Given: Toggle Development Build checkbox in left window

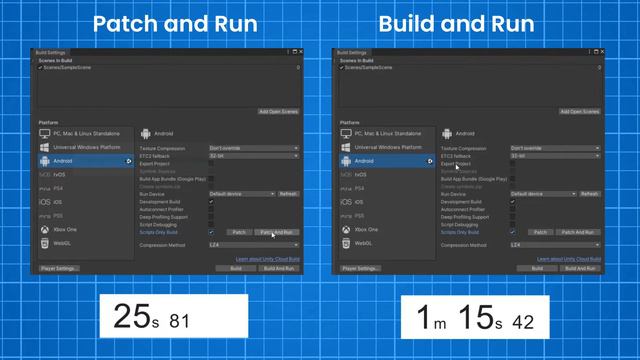Looking at the screenshot, I should [211, 202].
